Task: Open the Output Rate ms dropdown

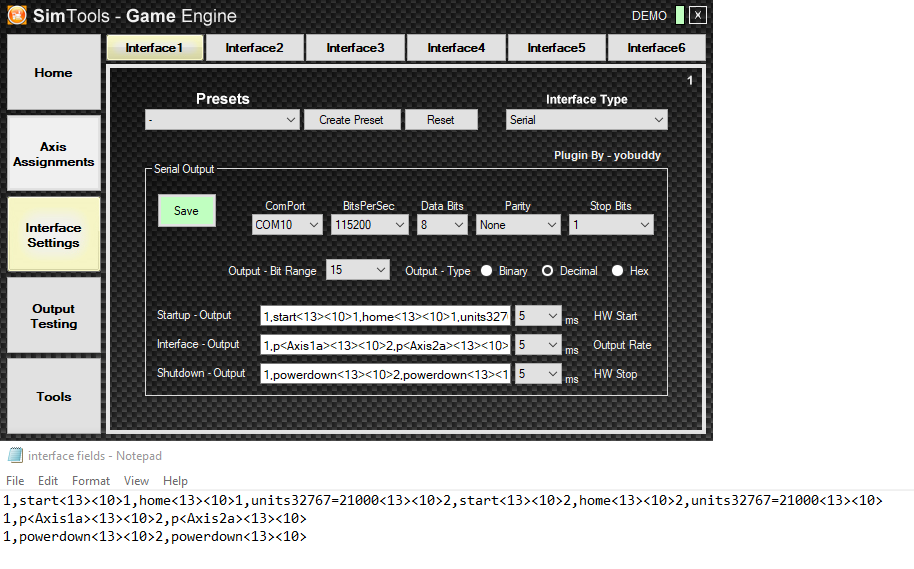Action: coord(538,345)
